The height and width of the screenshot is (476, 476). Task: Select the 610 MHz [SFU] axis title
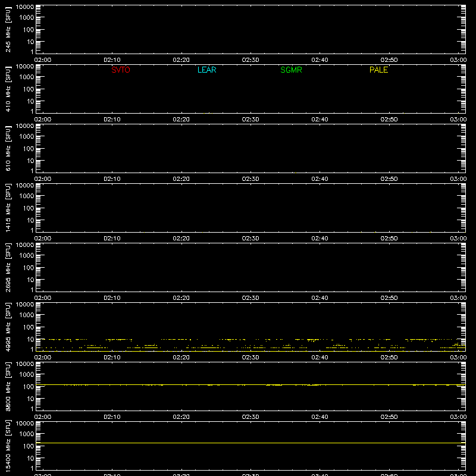[8, 148]
